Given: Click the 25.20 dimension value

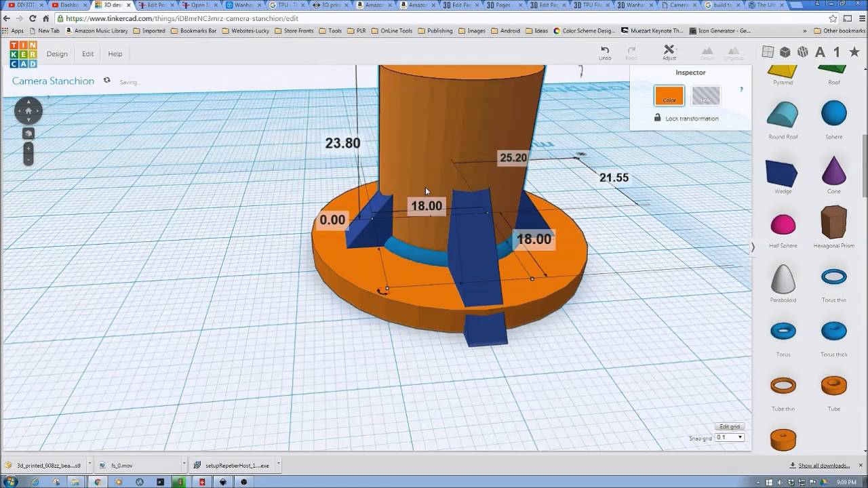Looking at the screenshot, I should click(x=513, y=158).
